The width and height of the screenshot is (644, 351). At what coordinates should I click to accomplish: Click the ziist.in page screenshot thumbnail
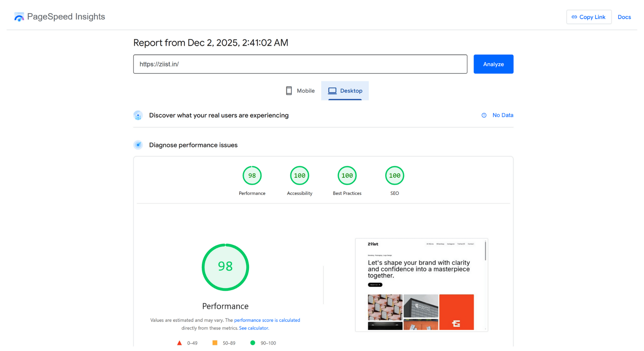421,285
